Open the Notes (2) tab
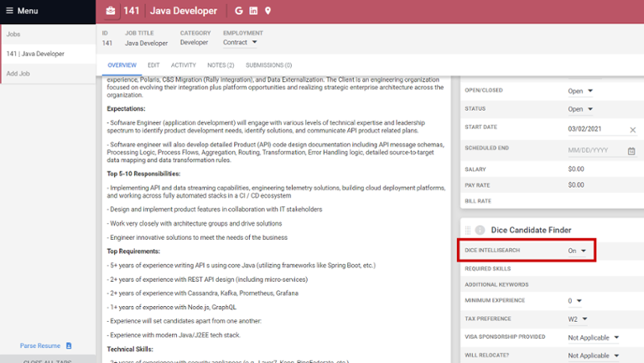This screenshot has width=644, height=363. (x=221, y=65)
